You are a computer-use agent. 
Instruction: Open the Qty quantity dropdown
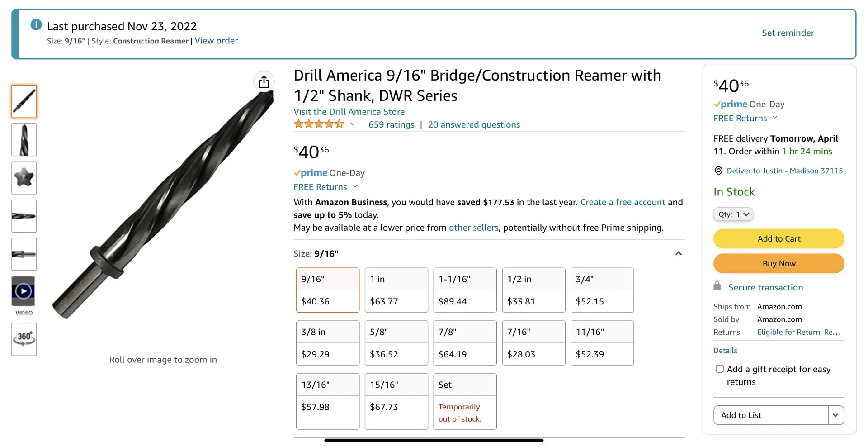click(733, 214)
